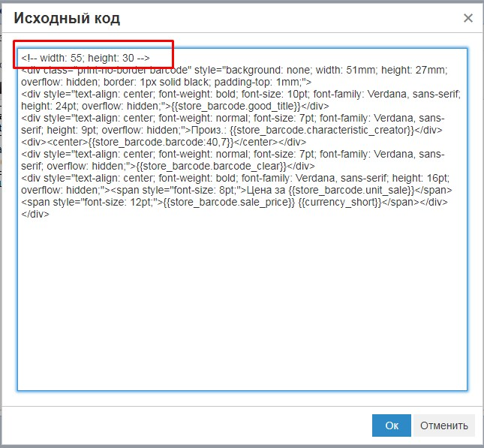Place cursor in the width: 55; height: 30 comment
This screenshot has height=448, width=484.
[x=86, y=58]
